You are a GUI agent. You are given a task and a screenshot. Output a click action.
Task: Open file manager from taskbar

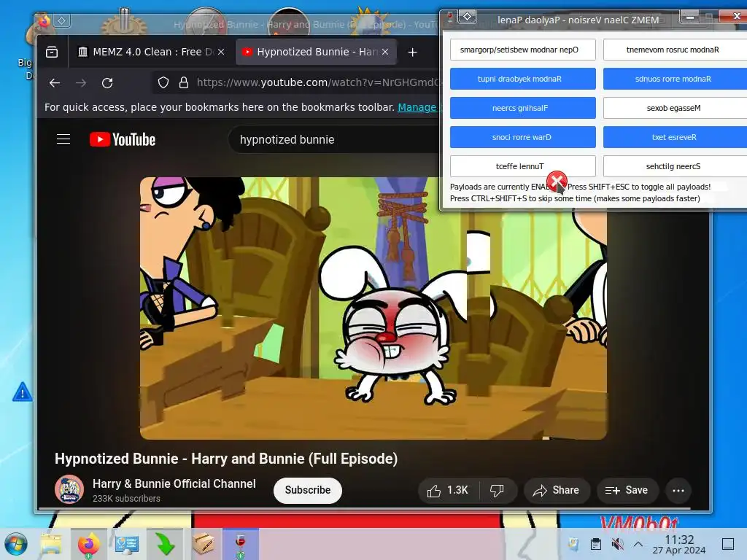(51, 544)
